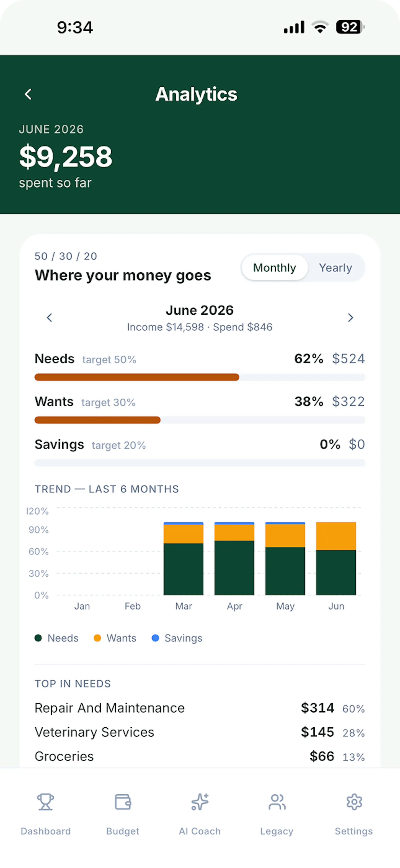Go to previous month with left chevron
Viewport: 400px width, 868px height.
click(x=49, y=317)
